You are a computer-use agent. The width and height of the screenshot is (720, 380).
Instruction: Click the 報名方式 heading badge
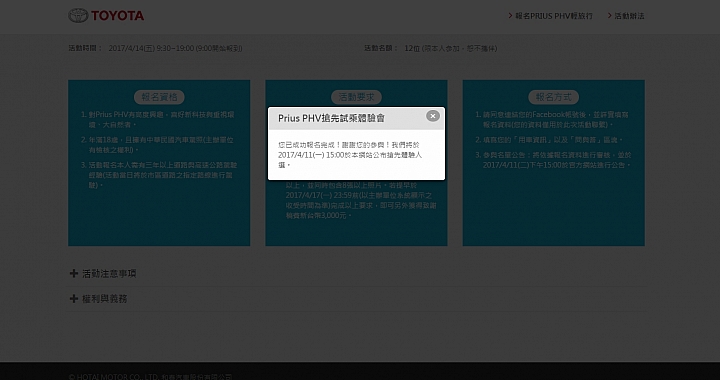554,97
